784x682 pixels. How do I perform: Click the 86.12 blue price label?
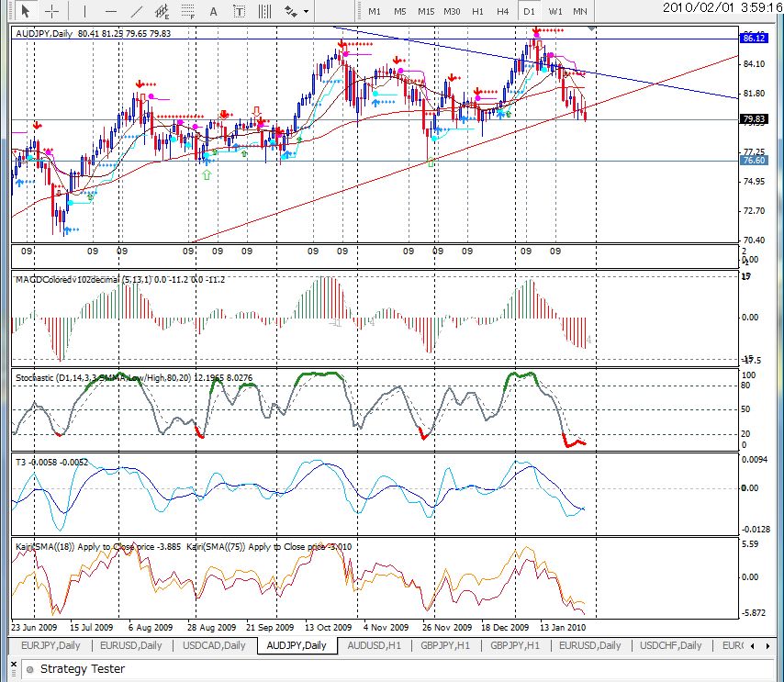tap(754, 38)
